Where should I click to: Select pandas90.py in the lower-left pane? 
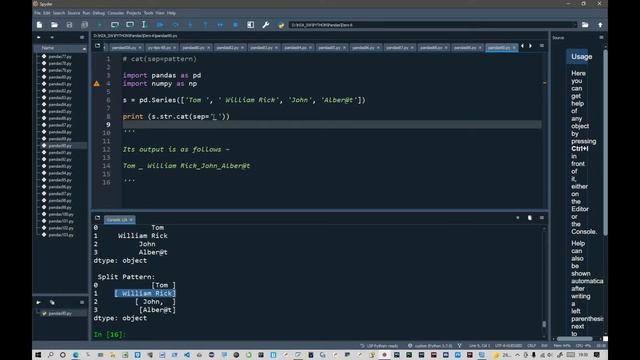60,313
